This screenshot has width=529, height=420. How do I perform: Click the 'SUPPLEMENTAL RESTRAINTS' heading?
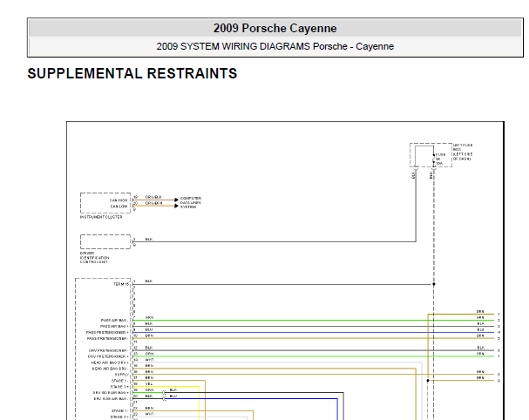[x=132, y=73]
